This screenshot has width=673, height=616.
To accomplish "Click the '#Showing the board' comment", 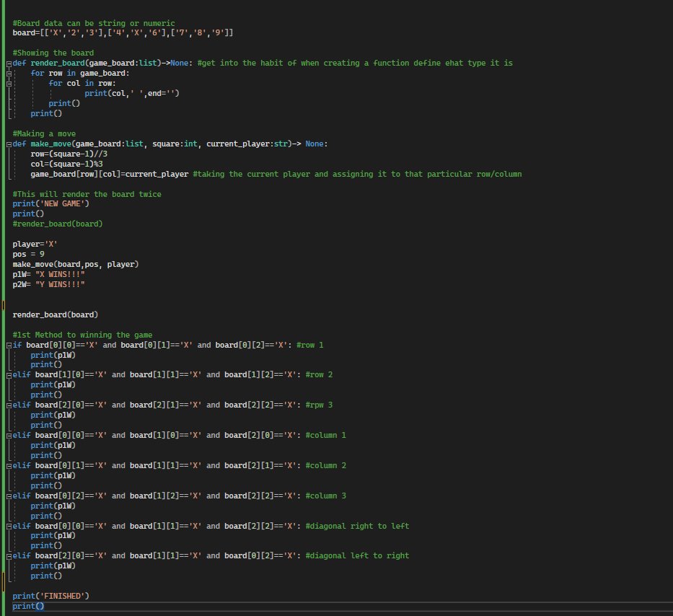I will (53, 53).
